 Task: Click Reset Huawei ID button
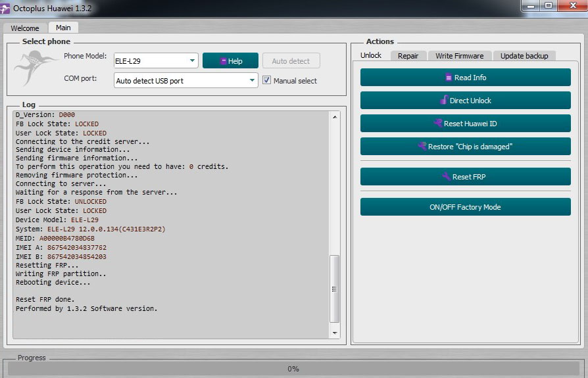click(466, 123)
